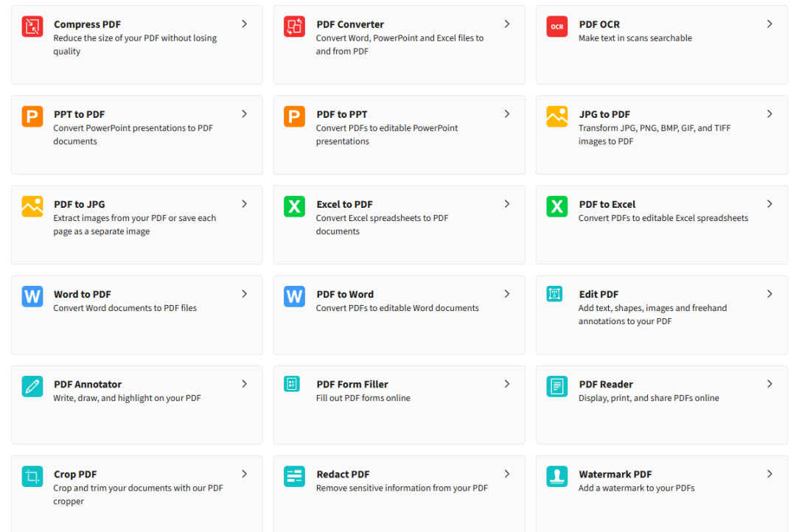Click the blue Word to PDF icon
796x532 pixels.
tap(32, 296)
